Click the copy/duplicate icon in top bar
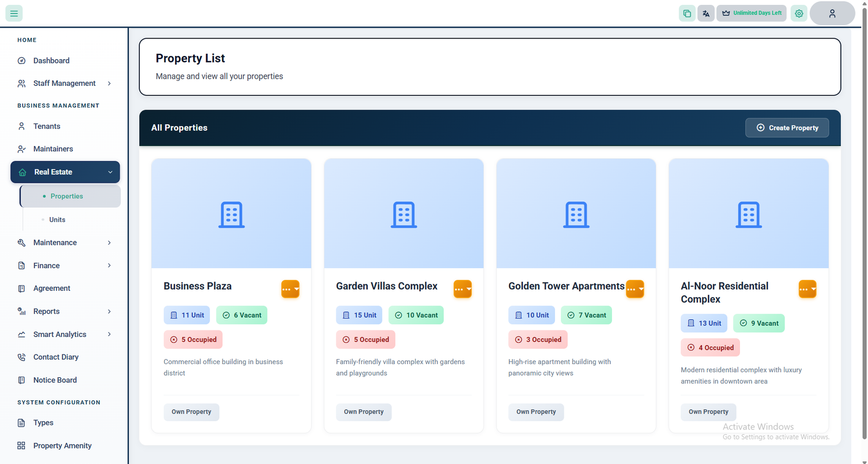Viewport: 868px width, 464px height. pyautogui.click(x=687, y=13)
